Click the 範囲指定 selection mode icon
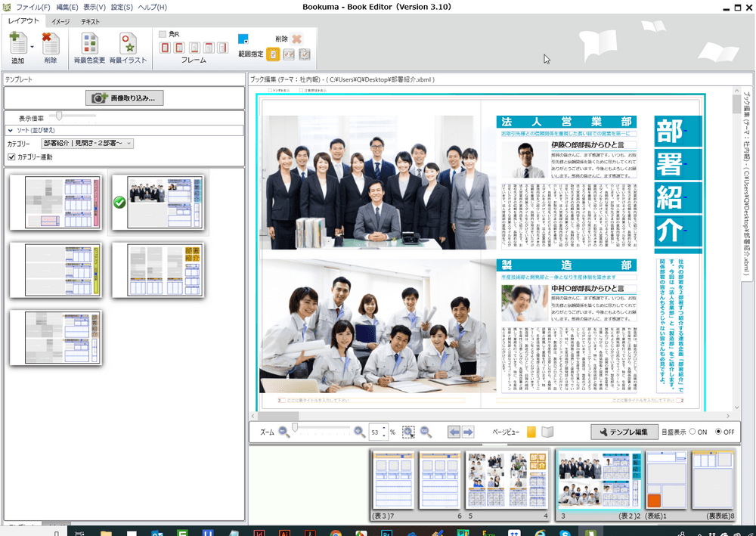 click(273, 54)
